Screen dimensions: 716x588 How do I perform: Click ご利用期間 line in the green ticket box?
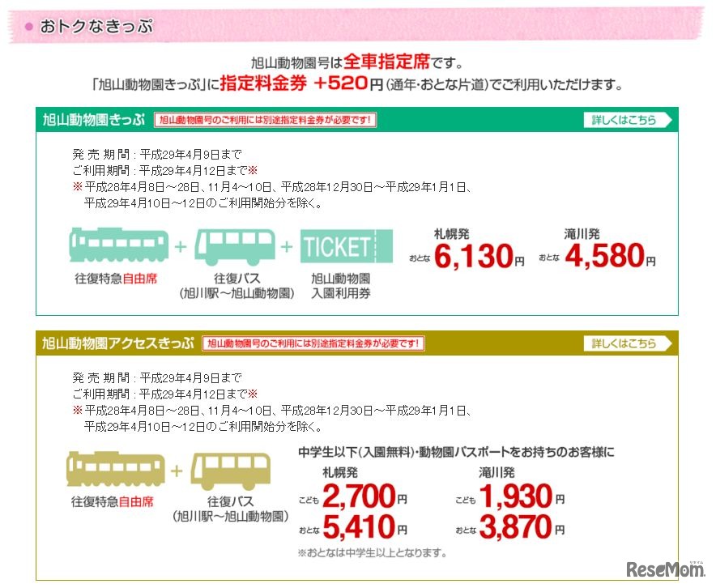pyautogui.click(x=165, y=171)
